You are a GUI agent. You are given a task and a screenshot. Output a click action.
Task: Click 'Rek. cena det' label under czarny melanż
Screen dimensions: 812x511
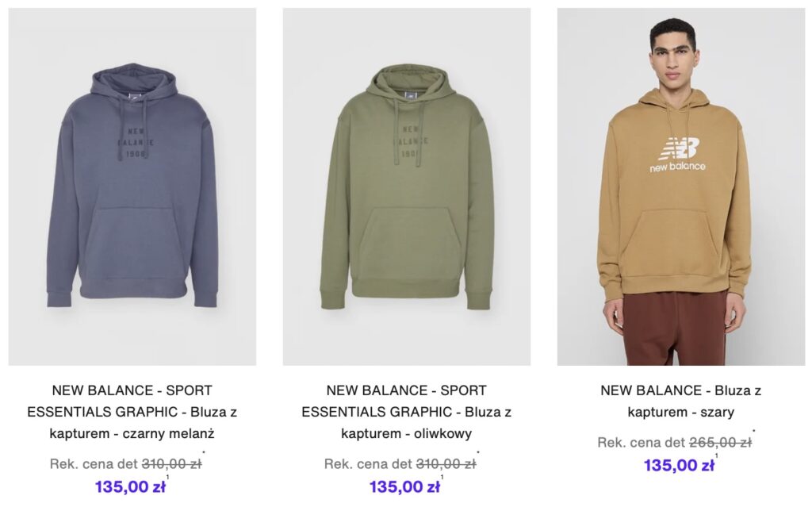click(x=94, y=464)
